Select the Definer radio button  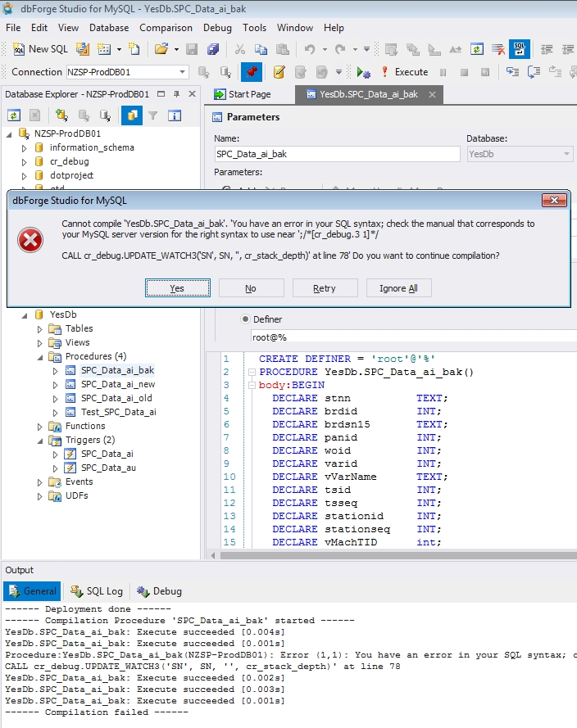pyautogui.click(x=245, y=319)
